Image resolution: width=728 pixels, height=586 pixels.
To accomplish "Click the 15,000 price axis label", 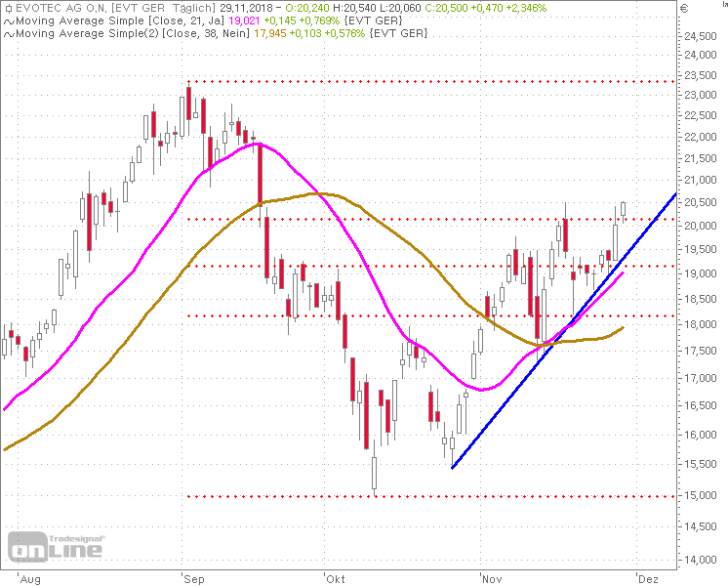I will pos(701,495).
